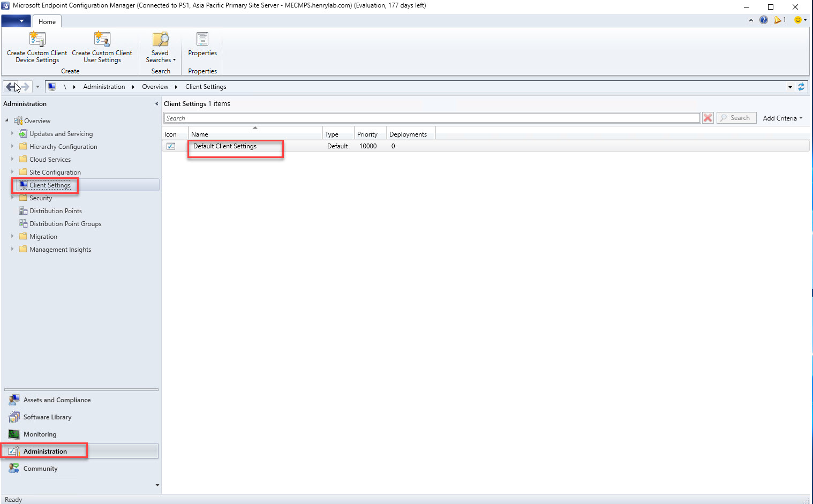813x504 pixels.
Task: Select the Home ribbon tab
Action: tap(47, 22)
